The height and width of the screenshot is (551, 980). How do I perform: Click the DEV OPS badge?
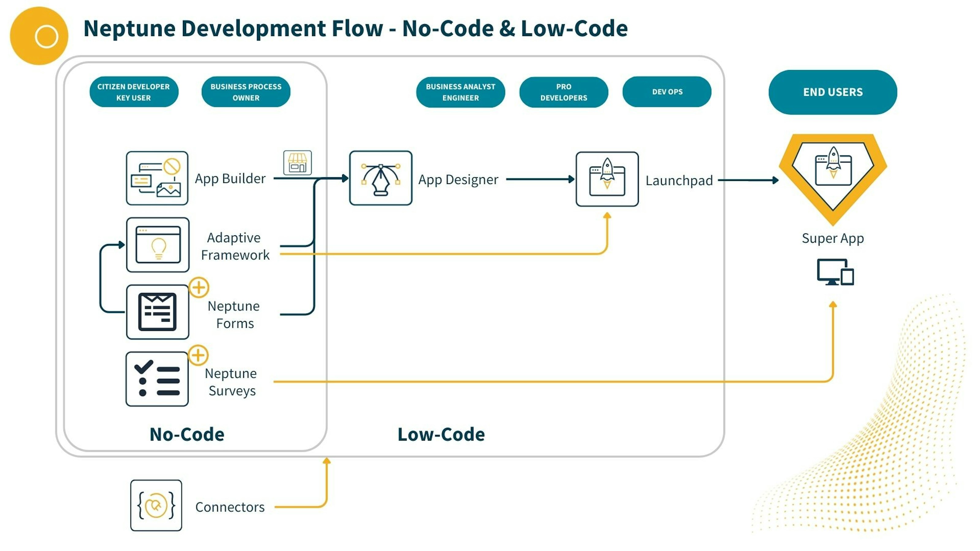coord(667,92)
